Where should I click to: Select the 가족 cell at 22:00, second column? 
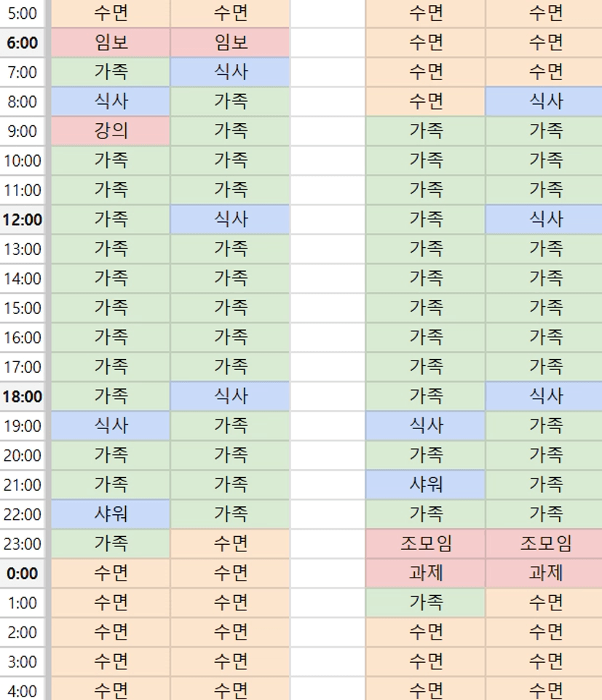[x=230, y=514]
